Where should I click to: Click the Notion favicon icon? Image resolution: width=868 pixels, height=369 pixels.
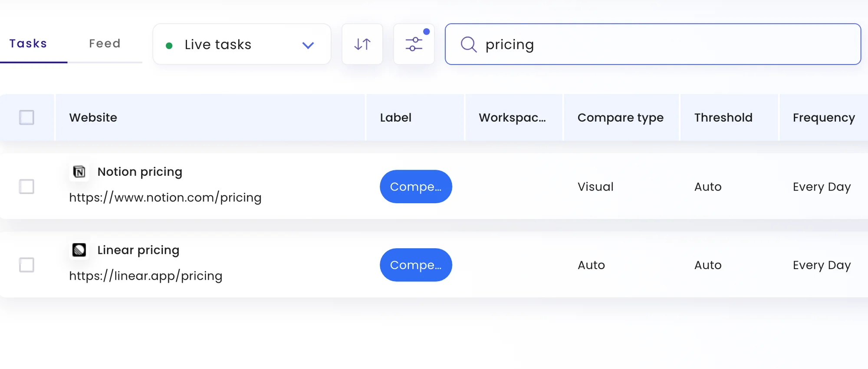tap(79, 172)
